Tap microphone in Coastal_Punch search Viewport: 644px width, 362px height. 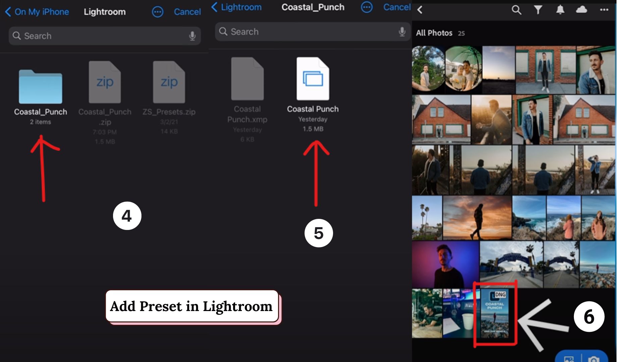pyautogui.click(x=402, y=32)
